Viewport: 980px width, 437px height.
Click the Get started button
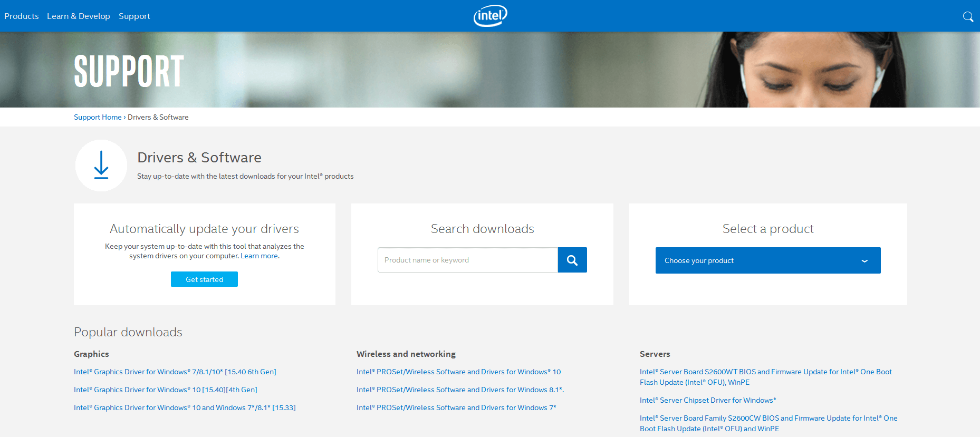pyautogui.click(x=204, y=279)
